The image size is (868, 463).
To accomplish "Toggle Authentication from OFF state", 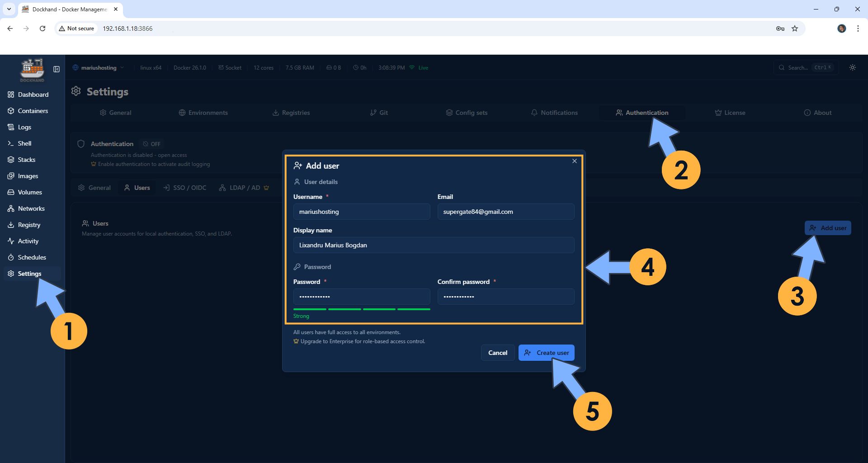I will pyautogui.click(x=151, y=144).
